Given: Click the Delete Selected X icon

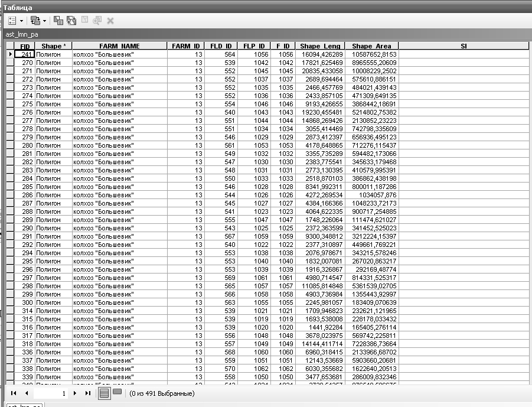Looking at the screenshot, I should click(110, 21).
